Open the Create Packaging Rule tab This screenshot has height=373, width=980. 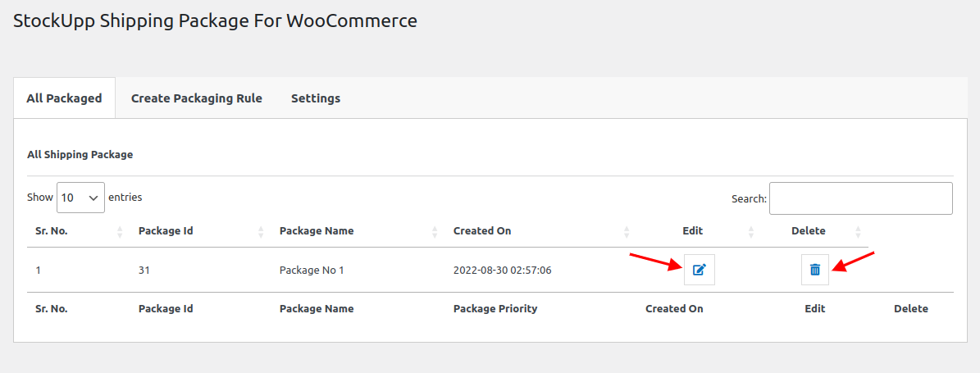[197, 98]
